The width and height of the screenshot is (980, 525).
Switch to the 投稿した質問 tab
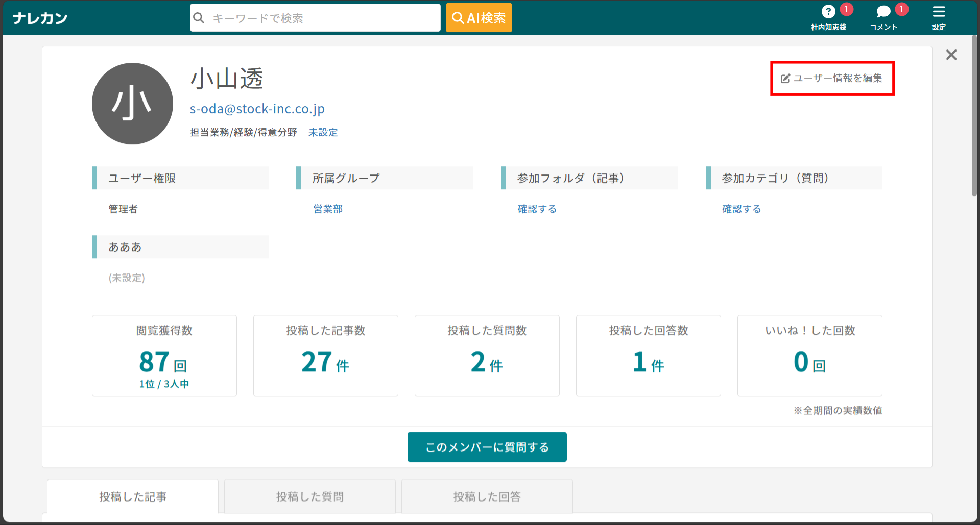[x=309, y=496]
